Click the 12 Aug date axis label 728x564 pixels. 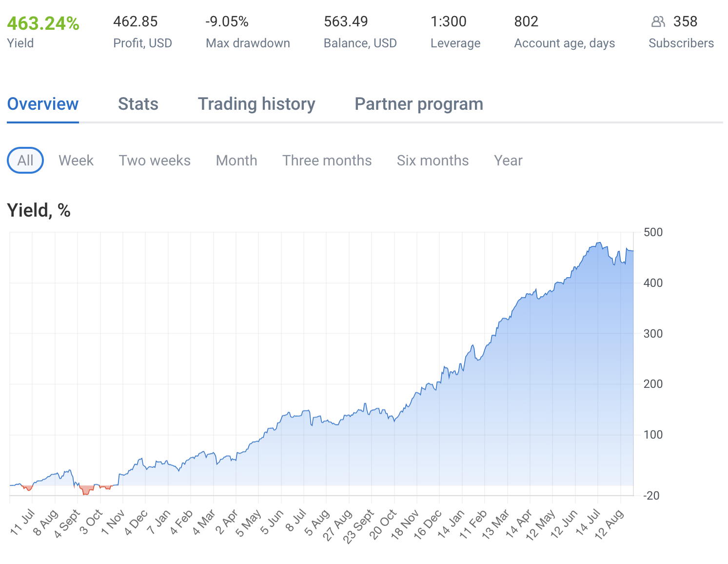[610, 523]
